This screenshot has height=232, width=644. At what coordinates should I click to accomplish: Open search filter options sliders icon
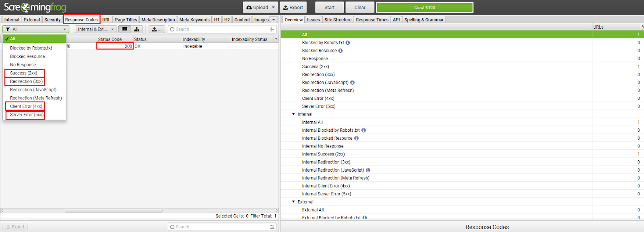point(272,29)
